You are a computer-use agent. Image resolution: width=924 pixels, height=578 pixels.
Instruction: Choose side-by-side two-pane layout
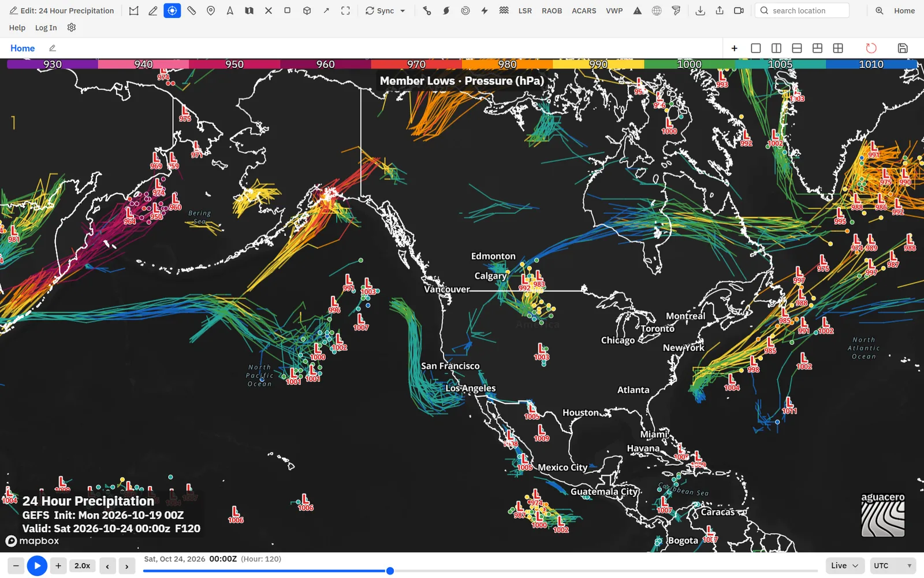(776, 48)
